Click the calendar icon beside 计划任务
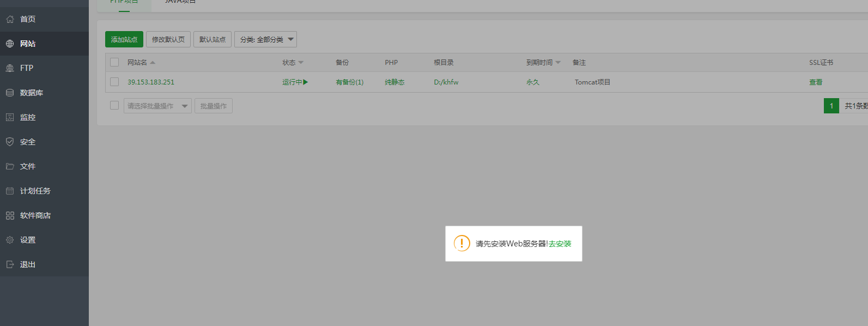Image resolution: width=868 pixels, height=326 pixels. point(10,191)
